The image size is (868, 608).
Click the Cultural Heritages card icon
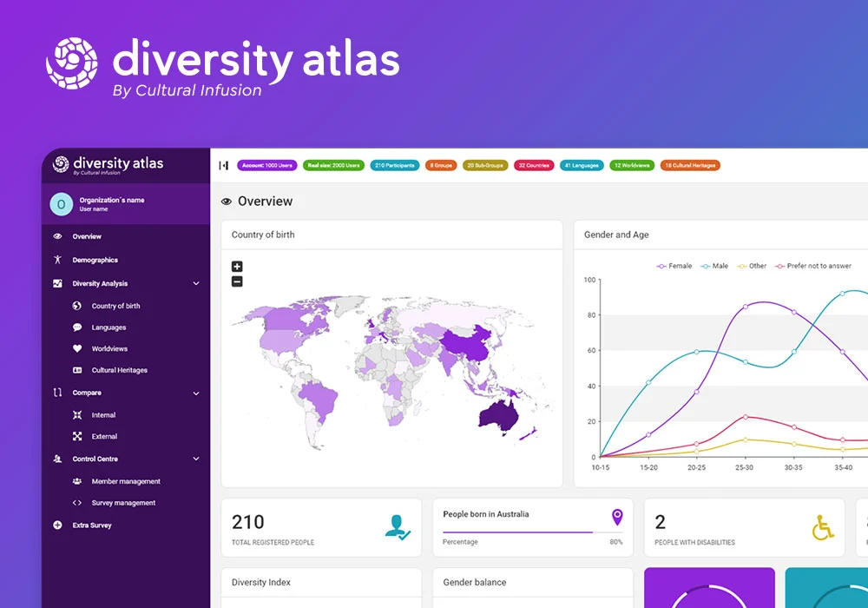[x=77, y=370]
